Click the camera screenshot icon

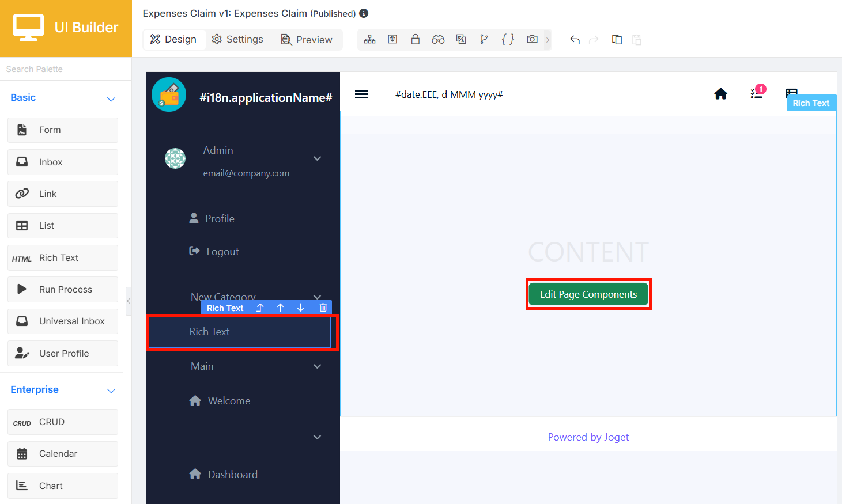pos(532,39)
